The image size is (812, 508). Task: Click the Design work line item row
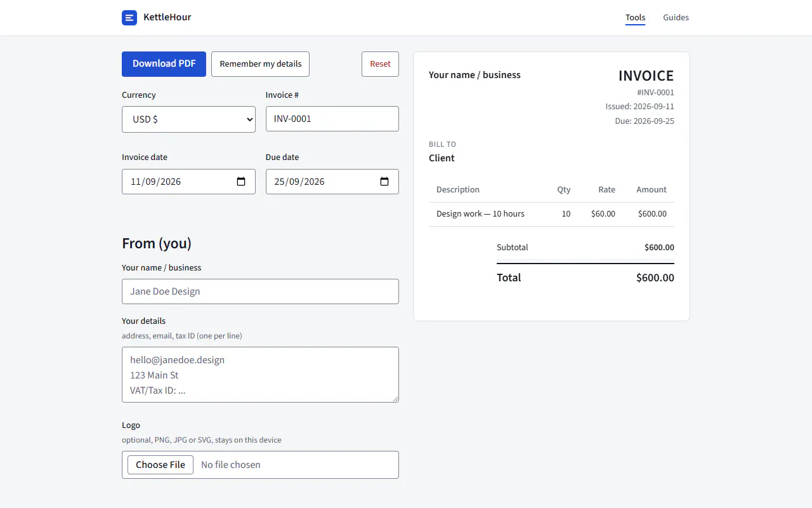point(551,214)
